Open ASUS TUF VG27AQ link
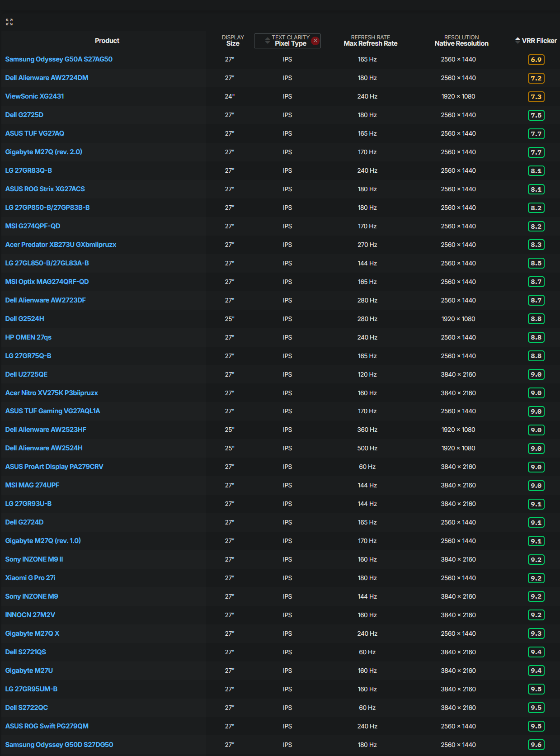Viewport: 560px width, 756px height. 35,133
